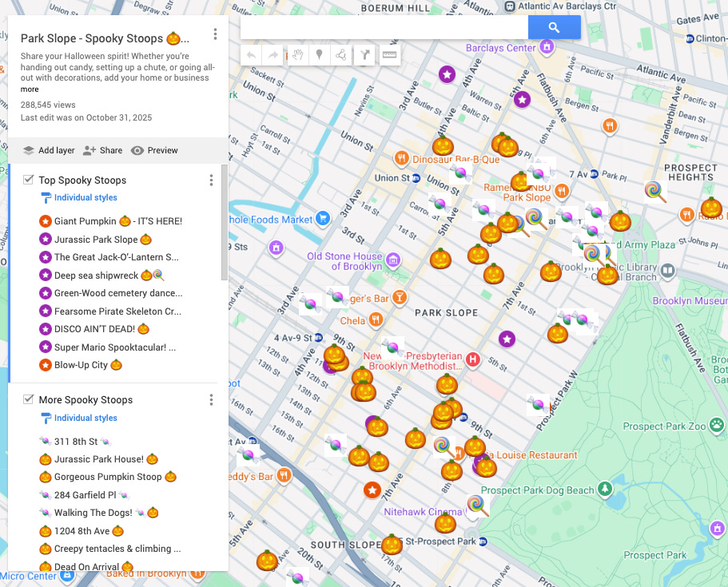Select the measure distances ruler tool
This screenshot has width=728, height=587.
(389, 55)
